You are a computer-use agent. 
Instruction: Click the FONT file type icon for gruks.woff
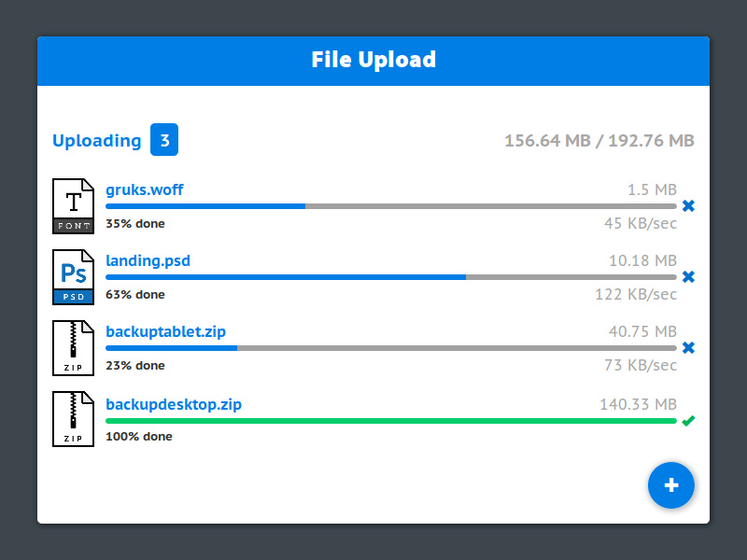point(73,204)
